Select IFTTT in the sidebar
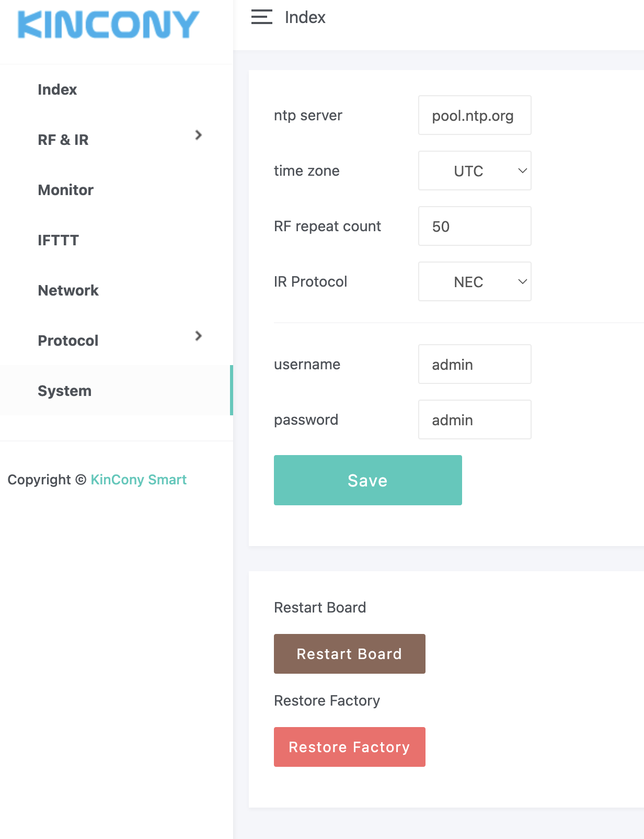 click(59, 241)
